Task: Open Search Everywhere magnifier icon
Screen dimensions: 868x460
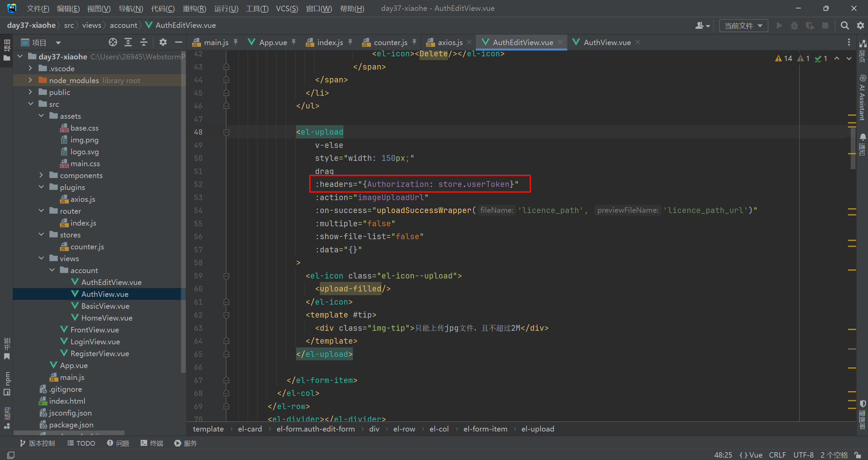Action: pos(845,25)
